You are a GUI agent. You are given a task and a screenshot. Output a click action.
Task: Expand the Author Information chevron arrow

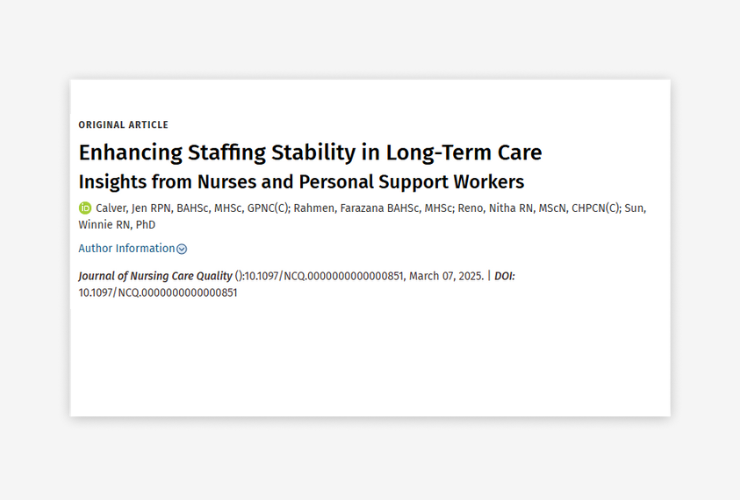182,249
